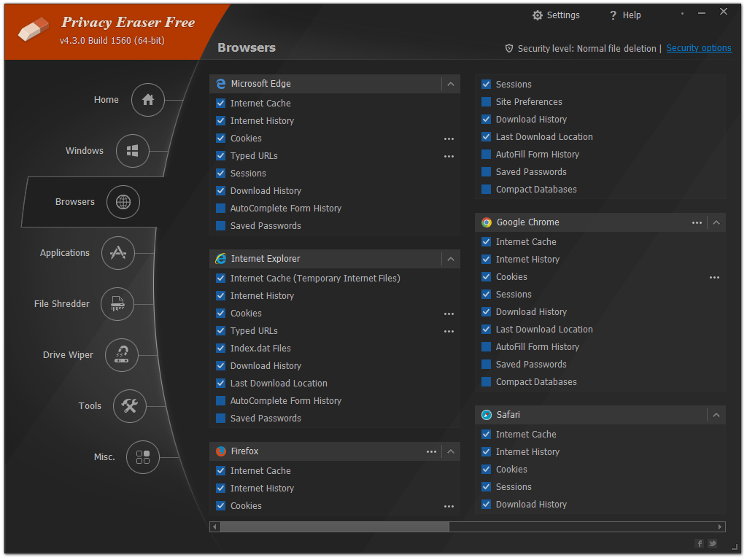Click Cookies options dots under Internet Explorer
This screenshot has width=747, height=560.
(x=449, y=314)
